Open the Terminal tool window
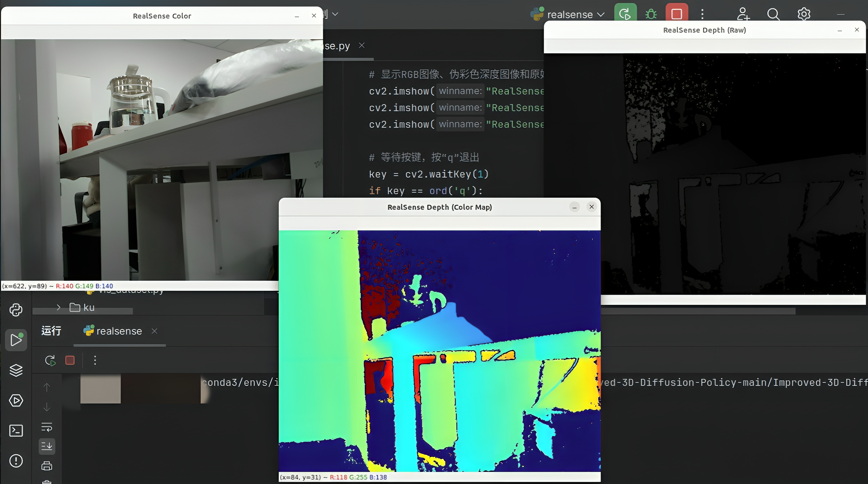Image resolution: width=868 pixels, height=484 pixels. [16, 430]
